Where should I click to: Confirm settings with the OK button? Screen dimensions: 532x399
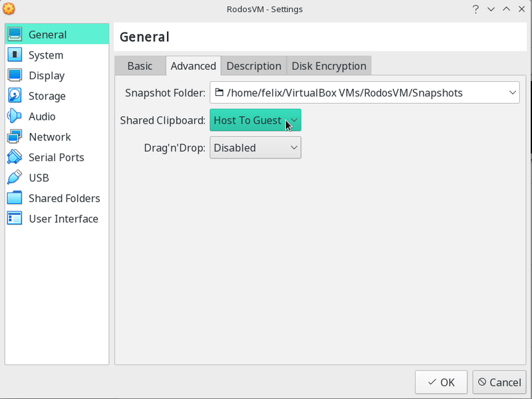click(x=441, y=382)
